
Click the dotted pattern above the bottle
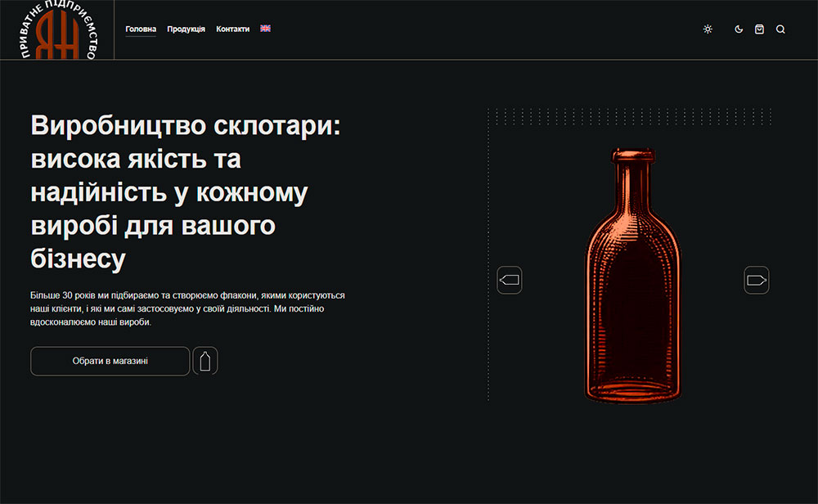click(x=630, y=115)
